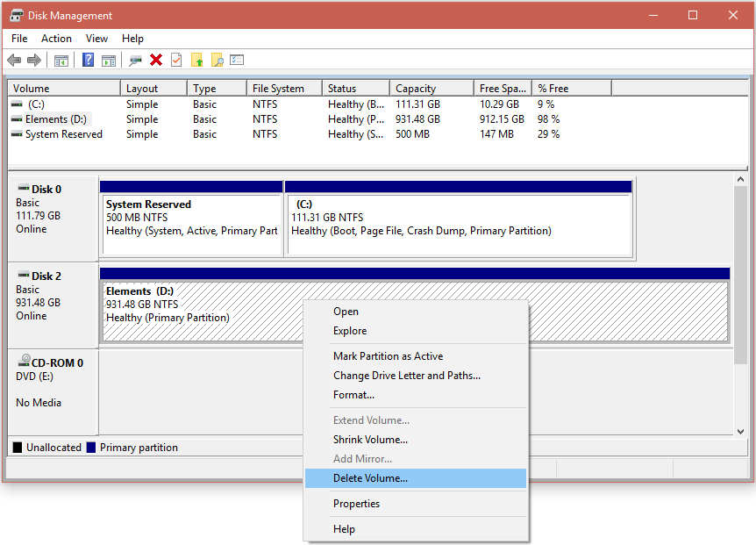This screenshot has height=545, width=756.
Task: Select Delete Volume... from context menu
Action: click(x=370, y=478)
